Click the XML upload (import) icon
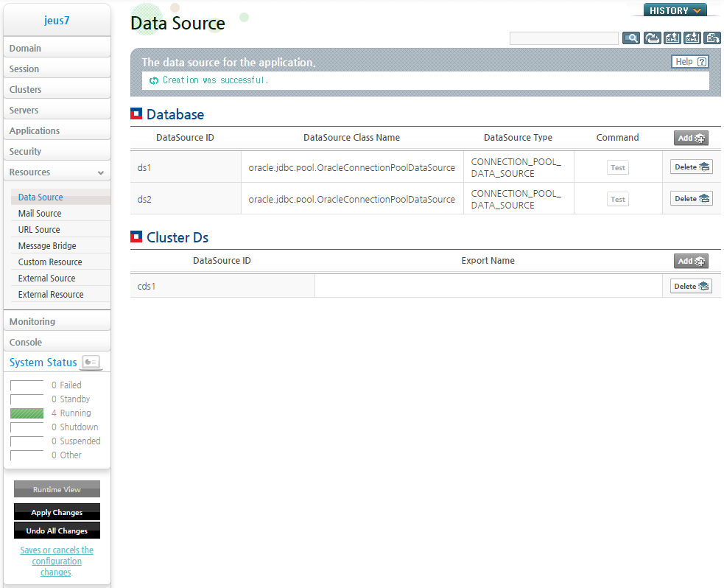 click(x=672, y=38)
